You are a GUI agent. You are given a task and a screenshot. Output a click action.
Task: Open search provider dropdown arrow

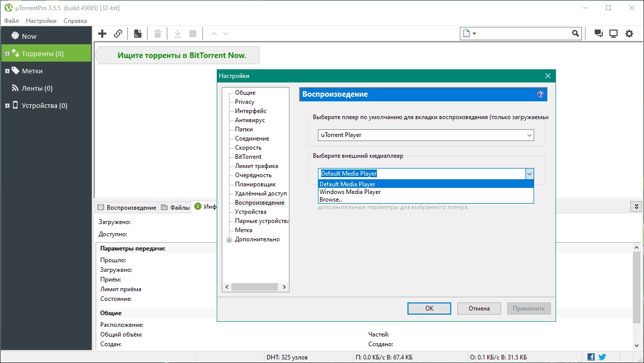click(x=474, y=34)
